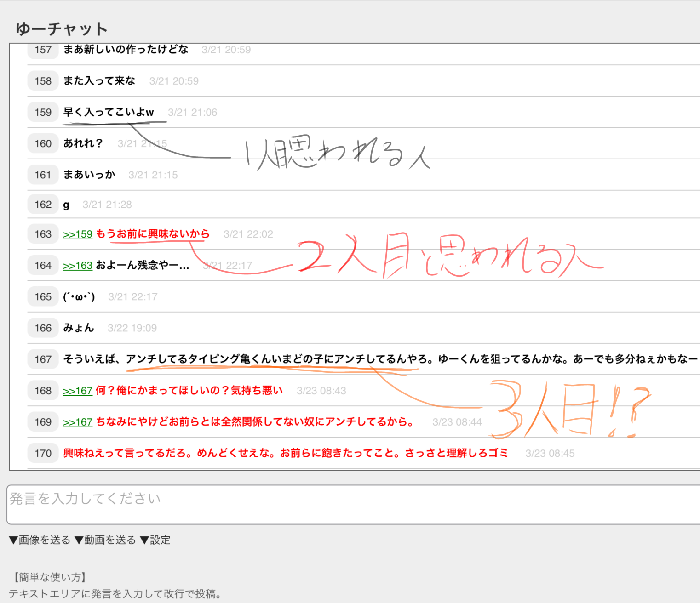Open the >>159 reply link in post 163

[x=78, y=234]
